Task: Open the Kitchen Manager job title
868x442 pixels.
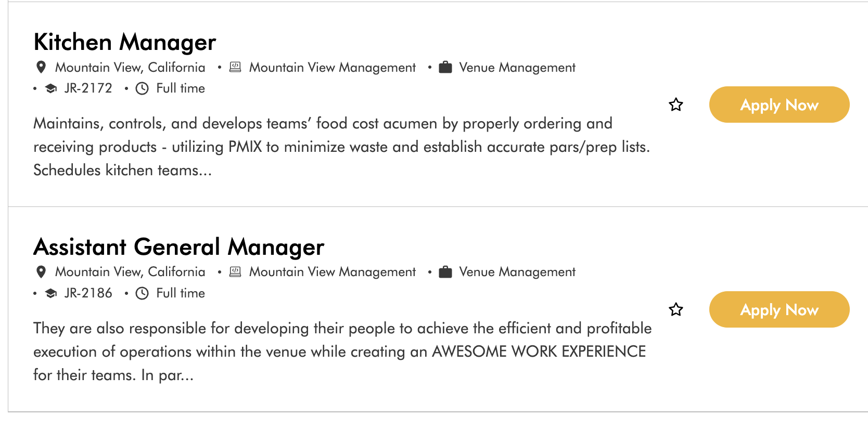Action: (125, 42)
